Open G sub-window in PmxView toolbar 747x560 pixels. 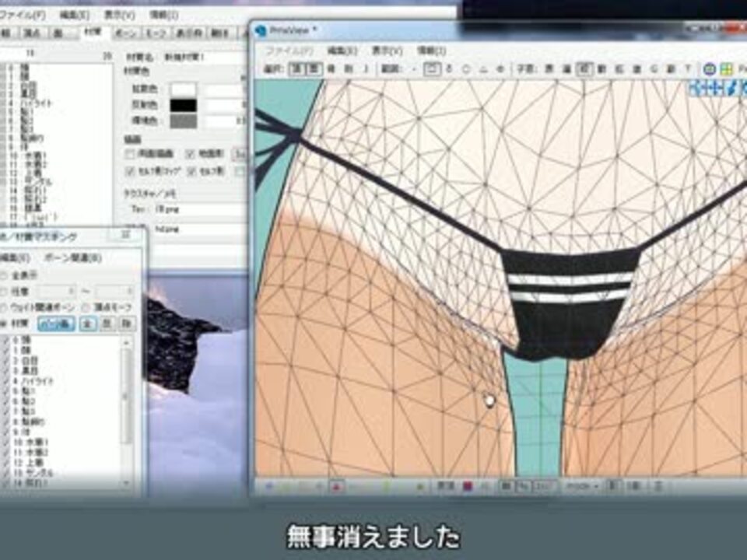[x=654, y=69]
